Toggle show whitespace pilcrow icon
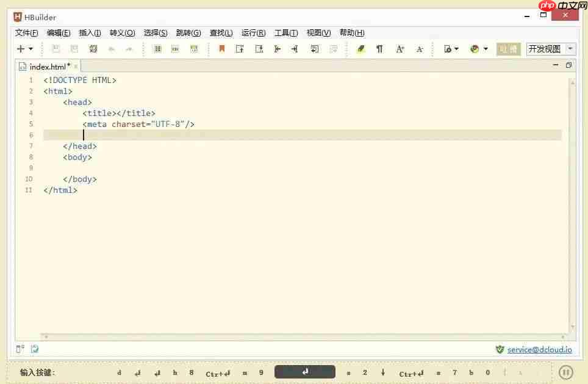The image size is (588, 384). coord(379,49)
